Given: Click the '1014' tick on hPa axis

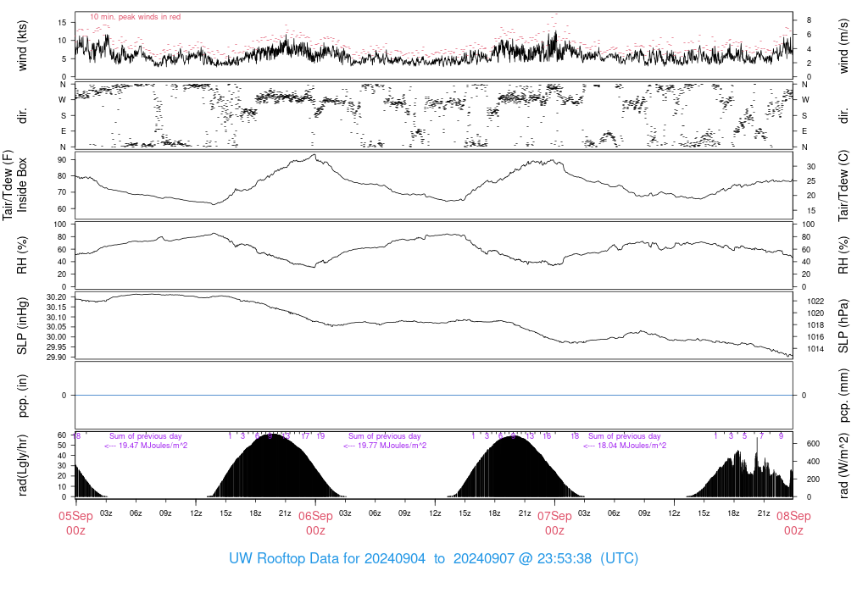Looking at the screenshot, I should (815, 349).
